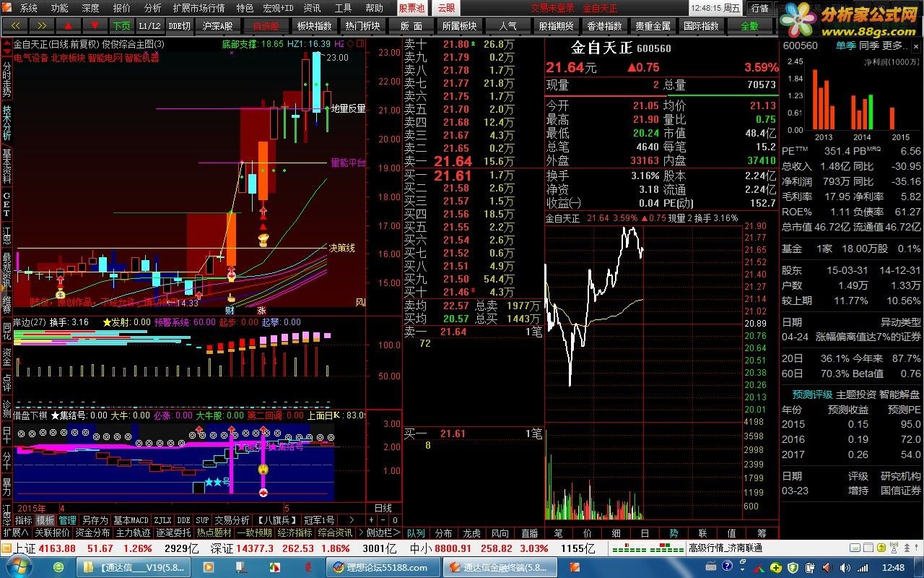Expand the 更多 option in financial panel

[x=895, y=46]
